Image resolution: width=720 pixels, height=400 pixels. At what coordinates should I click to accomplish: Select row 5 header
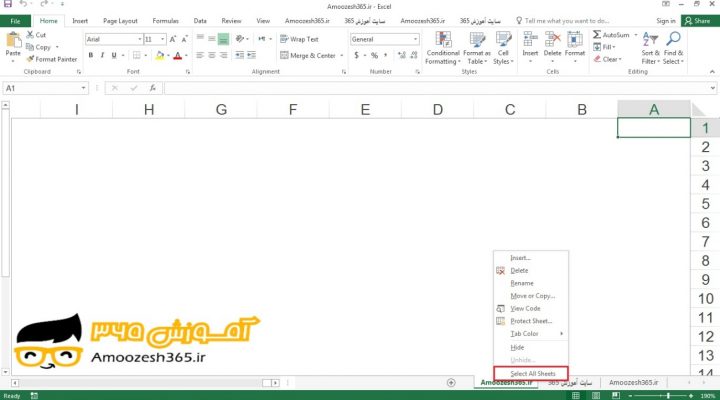[x=705, y=204]
